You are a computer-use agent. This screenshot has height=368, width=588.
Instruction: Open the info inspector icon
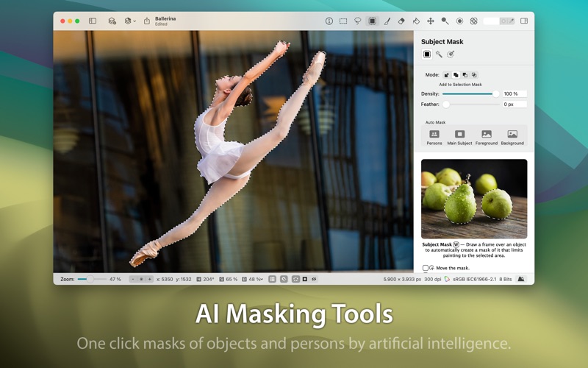tap(329, 21)
